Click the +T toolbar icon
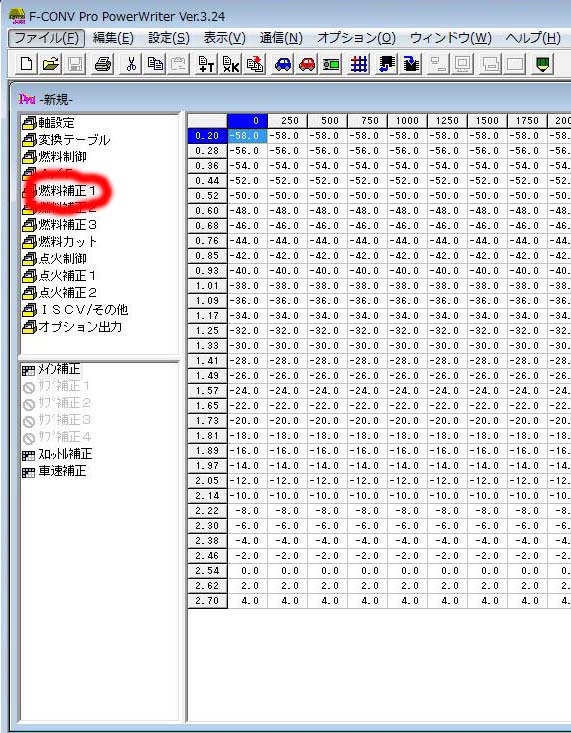571x733 pixels. pyautogui.click(x=206, y=64)
